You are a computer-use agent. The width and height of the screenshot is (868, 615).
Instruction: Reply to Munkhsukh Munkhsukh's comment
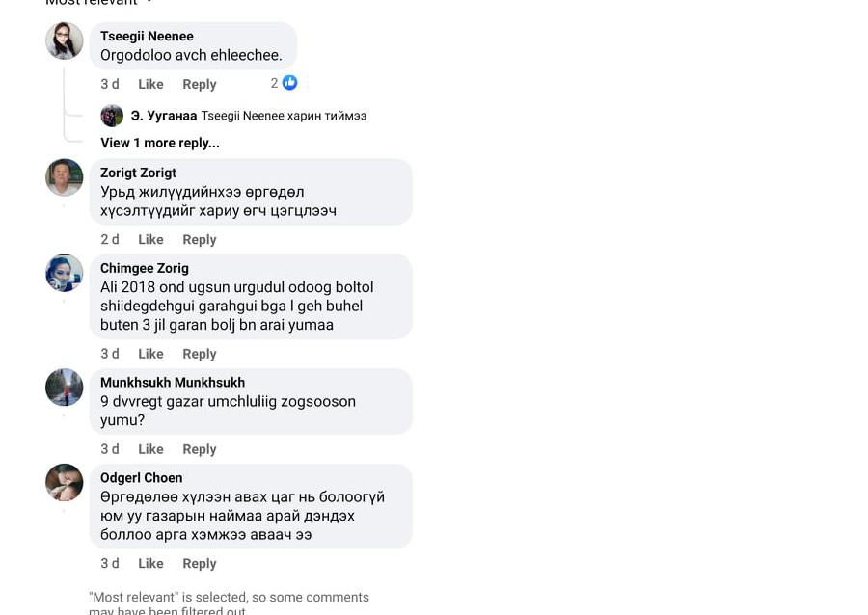click(x=200, y=449)
